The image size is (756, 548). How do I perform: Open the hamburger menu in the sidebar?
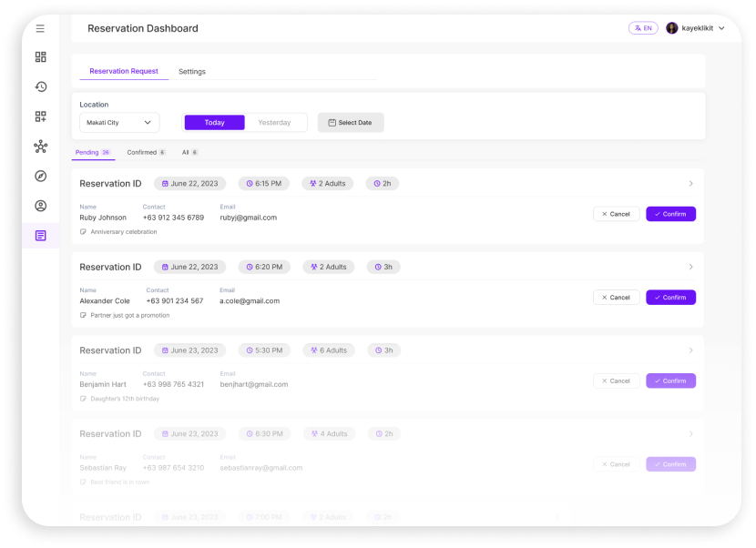coord(40,28)
